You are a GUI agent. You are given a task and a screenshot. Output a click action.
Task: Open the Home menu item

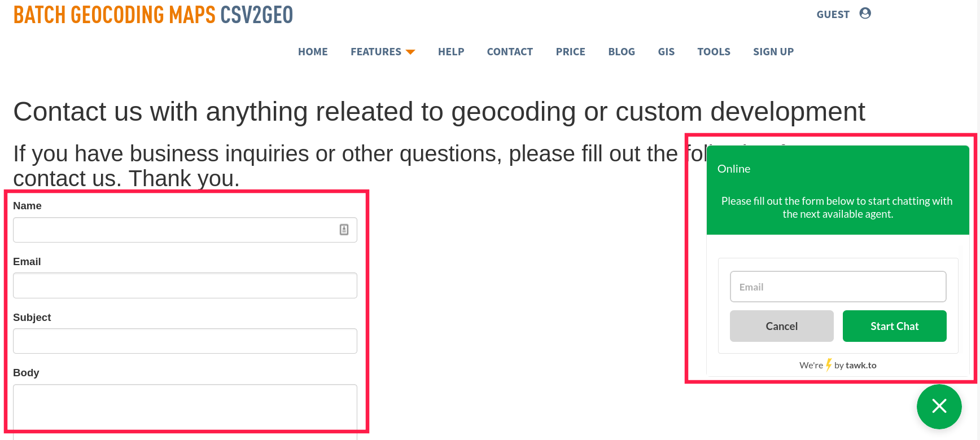pos(313,52)
